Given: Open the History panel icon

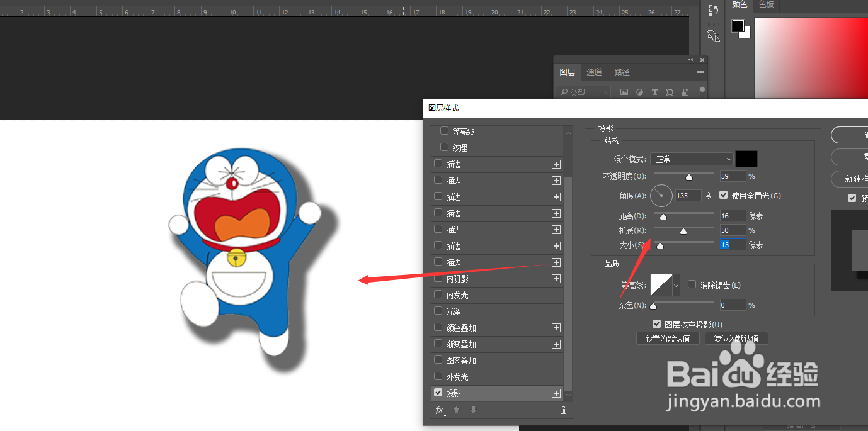Looking at the screenshot, I should 714,10.
